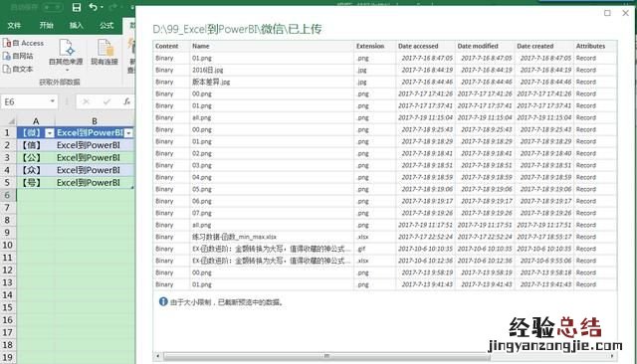
Task: Select the 2016日.jpg file row
Action: point(385,71)
